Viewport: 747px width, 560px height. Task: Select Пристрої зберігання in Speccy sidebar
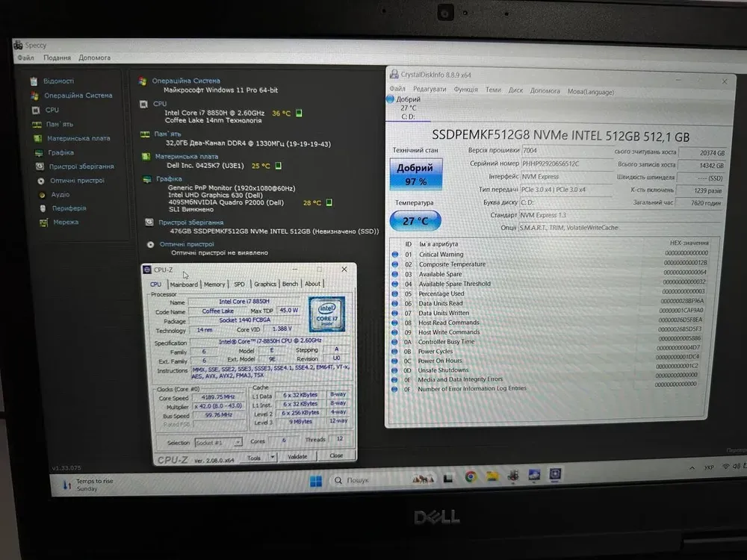tap(40, 167)
